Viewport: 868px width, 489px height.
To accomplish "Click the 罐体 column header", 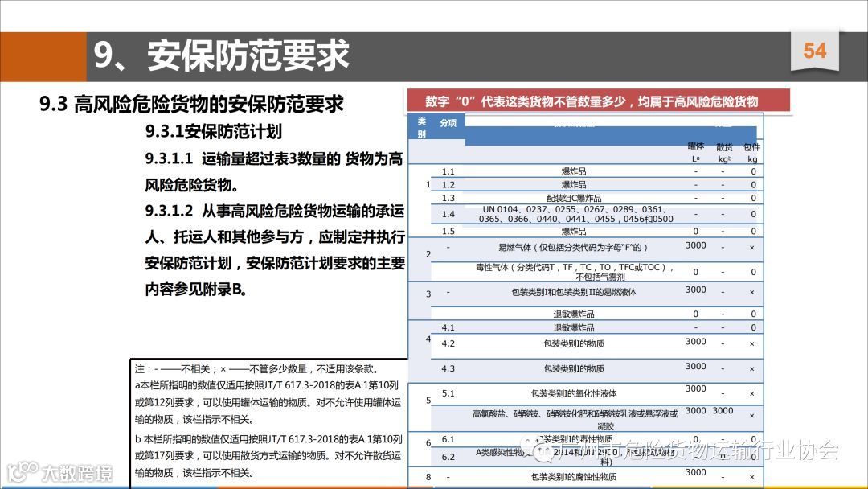I will pos(696,152).
